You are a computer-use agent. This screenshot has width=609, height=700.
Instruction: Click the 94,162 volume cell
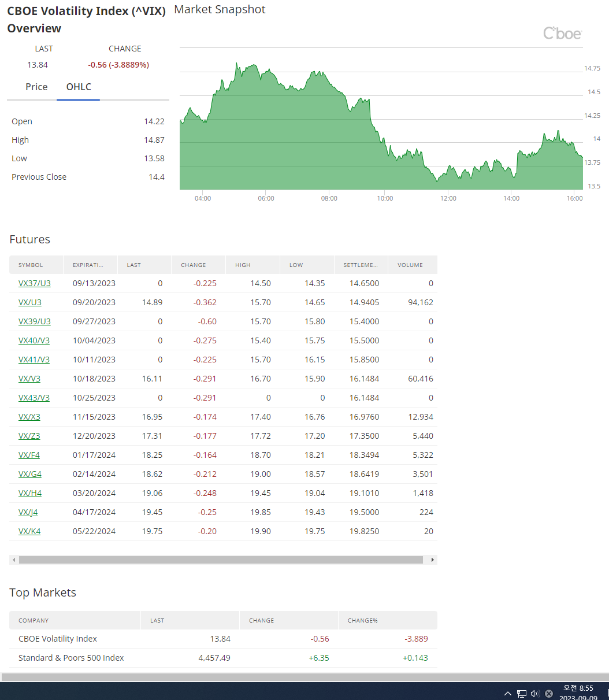point(419,302)
